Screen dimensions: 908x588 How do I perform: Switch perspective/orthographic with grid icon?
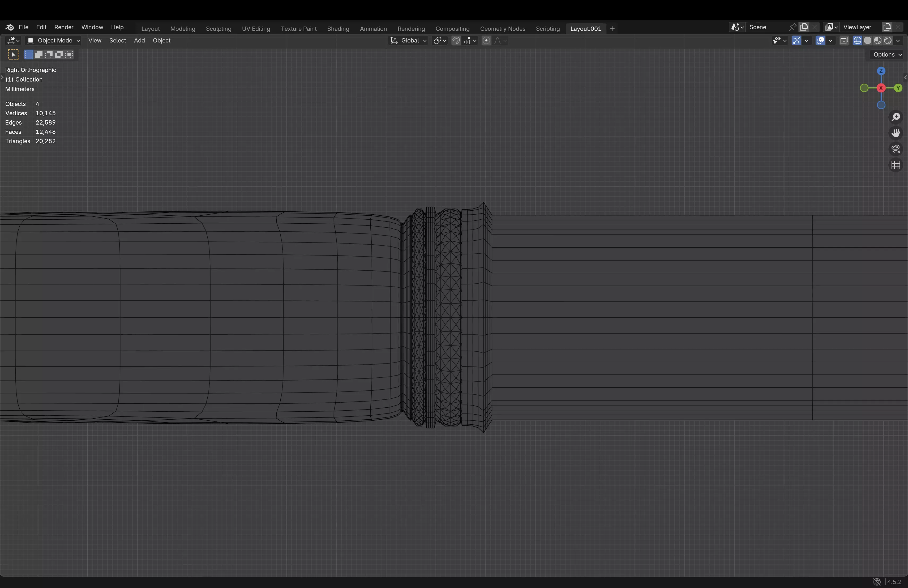896,165
